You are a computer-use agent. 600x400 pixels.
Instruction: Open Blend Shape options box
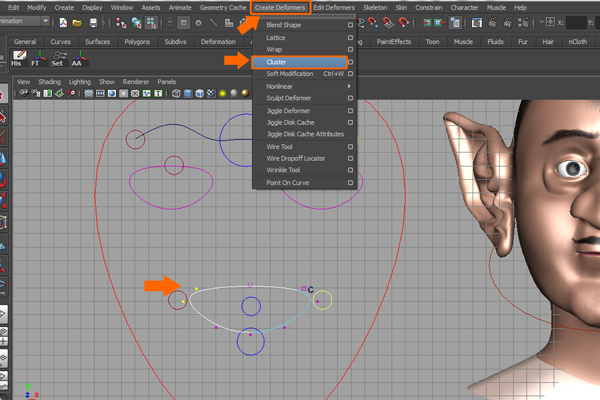[350, 25]
